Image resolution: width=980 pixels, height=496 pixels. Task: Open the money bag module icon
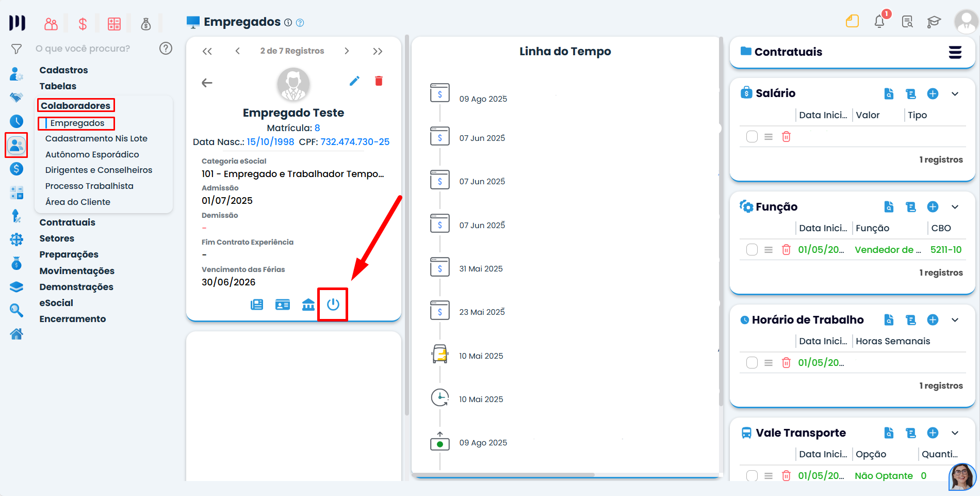[x=146, y=24]
